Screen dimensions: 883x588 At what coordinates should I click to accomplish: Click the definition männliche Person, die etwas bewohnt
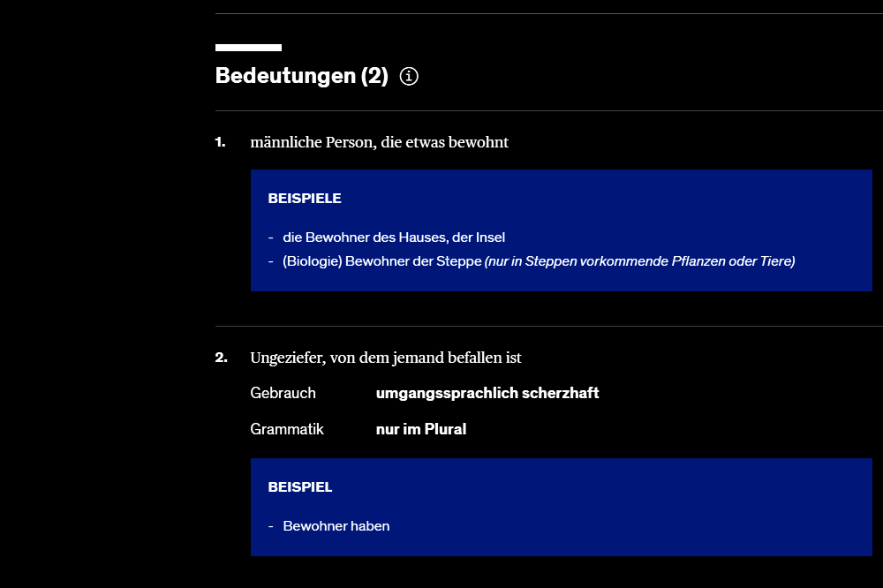[379, 142]
